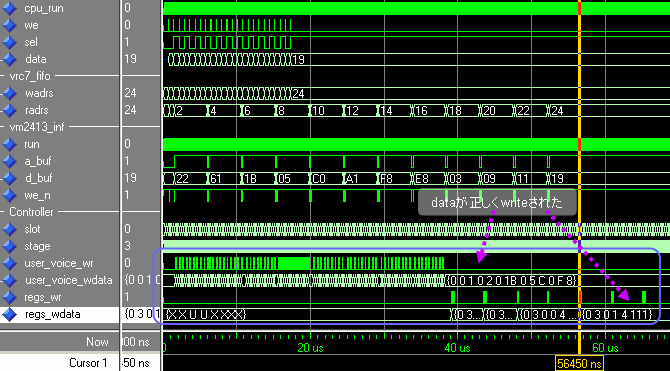Screen dimensions: 670x371
Task: Select the cpu_run signal diamond icon
Action: pyautogui.click(x=9, y=8)
